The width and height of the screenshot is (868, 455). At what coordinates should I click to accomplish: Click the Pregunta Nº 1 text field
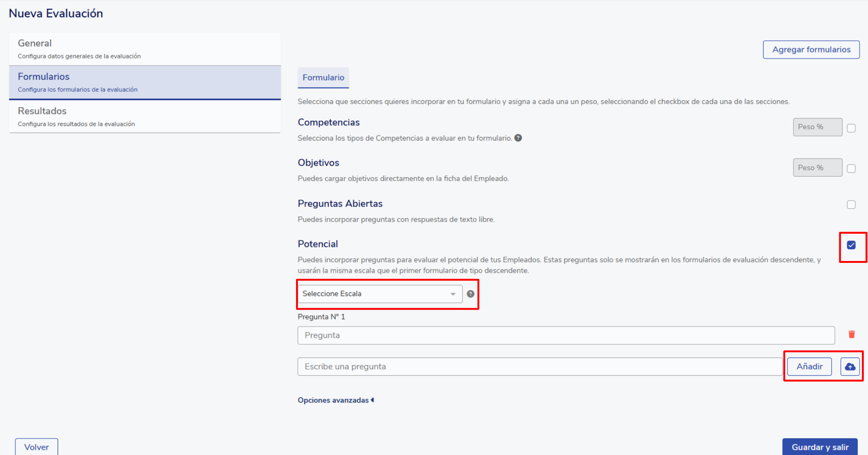pos(565,336)
